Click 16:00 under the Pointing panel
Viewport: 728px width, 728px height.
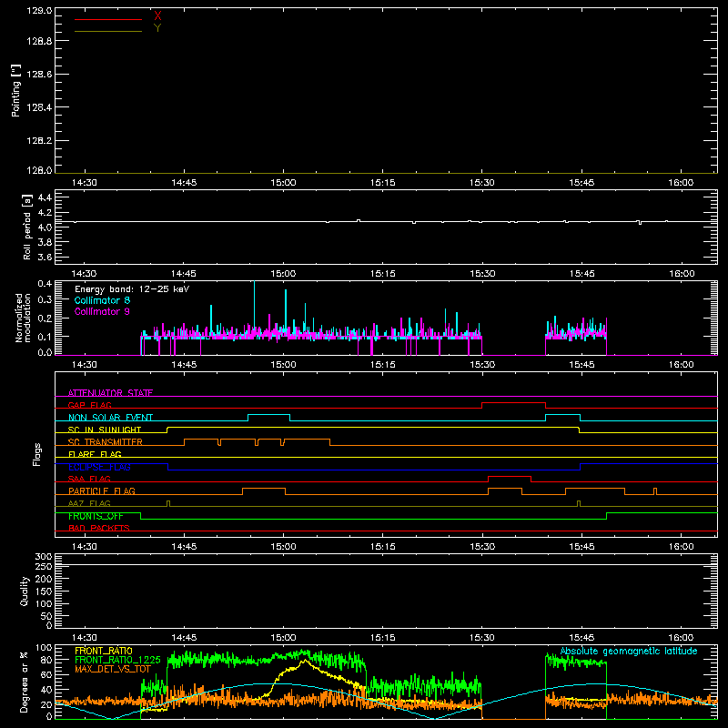point(681,183)
